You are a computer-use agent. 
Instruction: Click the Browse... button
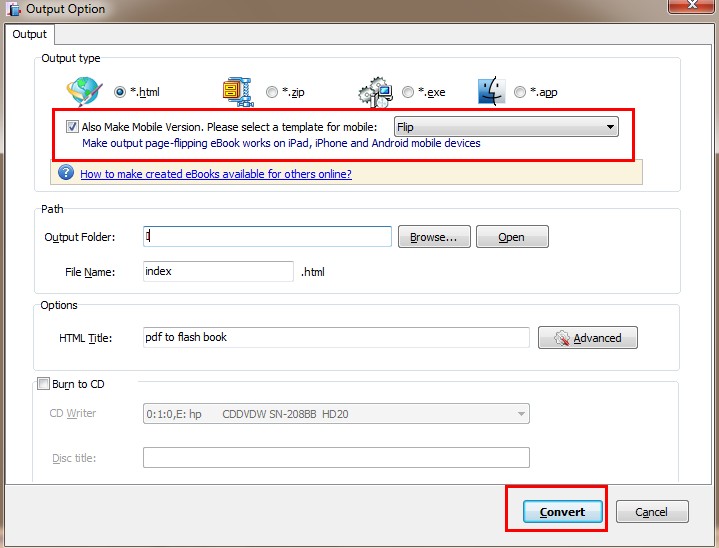coord(434,237)
